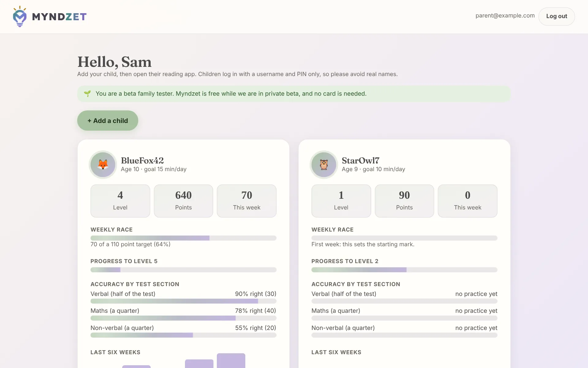The width and height of the screenshot is (588, 368).
Task: Click StarOwl7's Verbal accuracy bar
Action: 404,301
